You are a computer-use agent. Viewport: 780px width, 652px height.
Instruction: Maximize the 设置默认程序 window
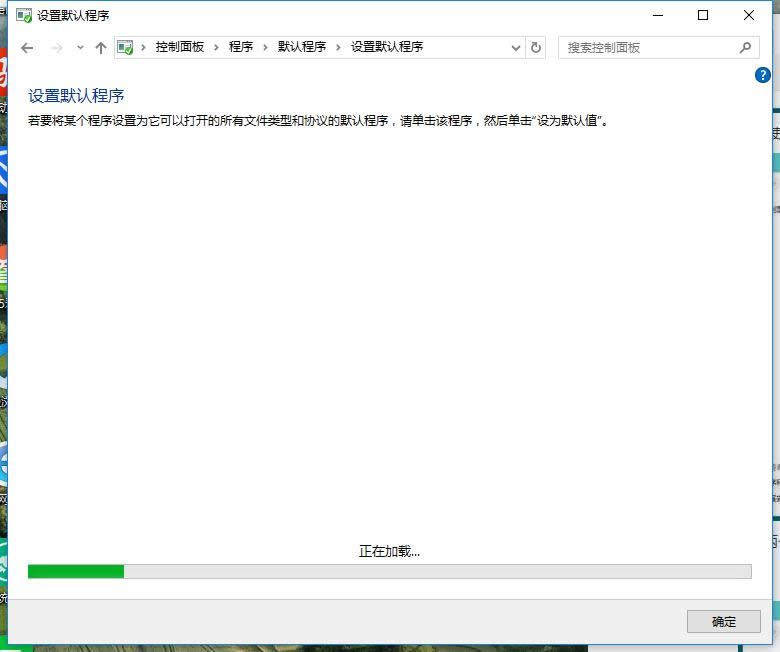click(703, 15)
